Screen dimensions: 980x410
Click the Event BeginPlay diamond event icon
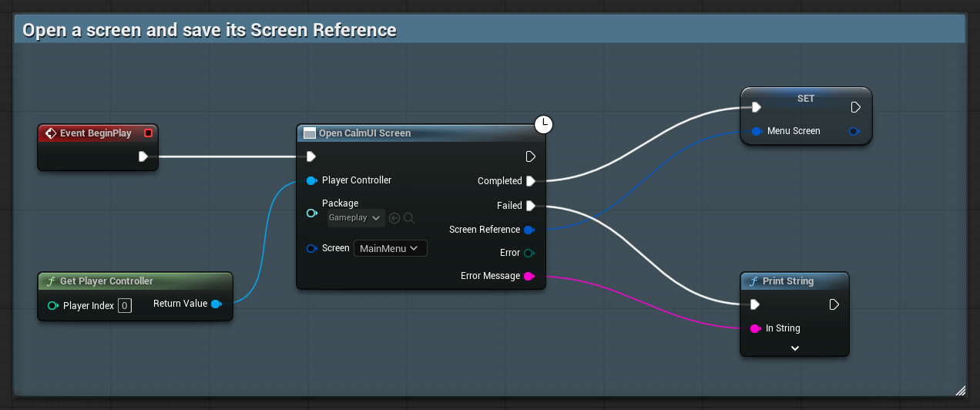(x=51, y=133)
